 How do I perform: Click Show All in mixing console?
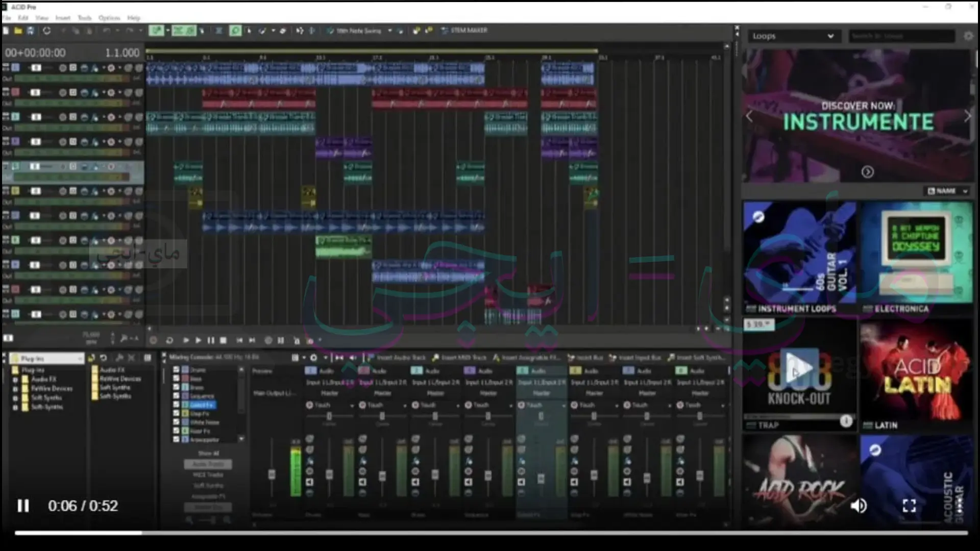pos(208,453)
